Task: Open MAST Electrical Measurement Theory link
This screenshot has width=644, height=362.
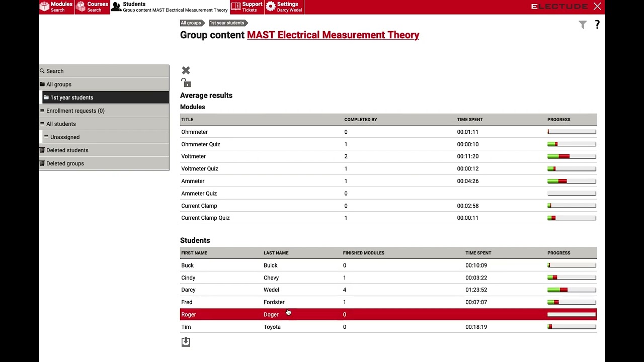Action: 333,35
